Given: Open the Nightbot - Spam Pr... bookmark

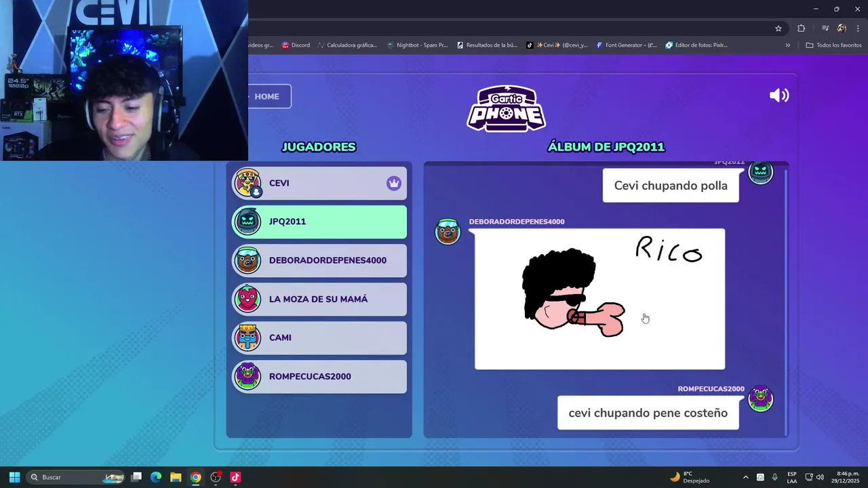Looking at the screenshot, I should (417, 45).
